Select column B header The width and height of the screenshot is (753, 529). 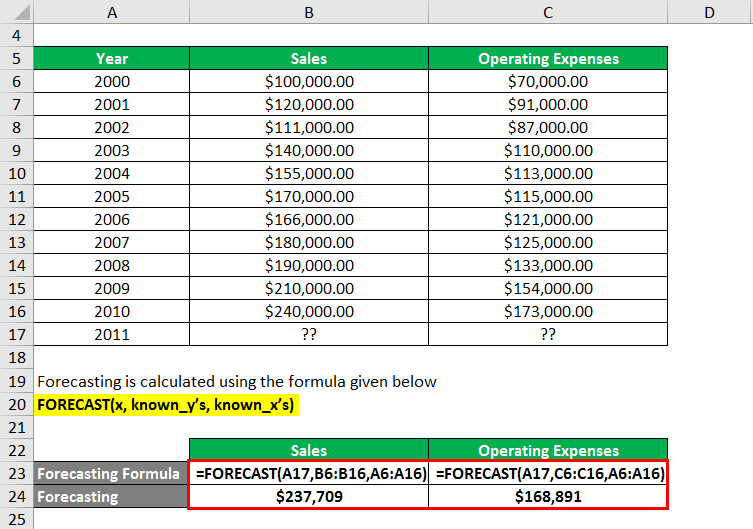[309, 12]
